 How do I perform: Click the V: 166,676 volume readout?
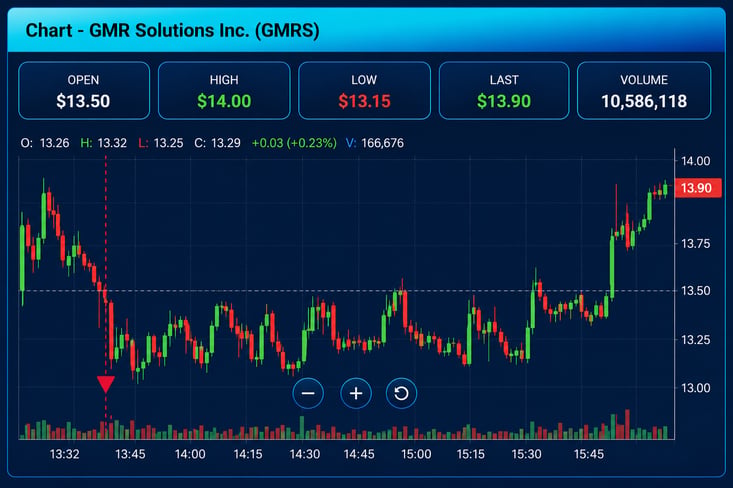tap(374, 143)
